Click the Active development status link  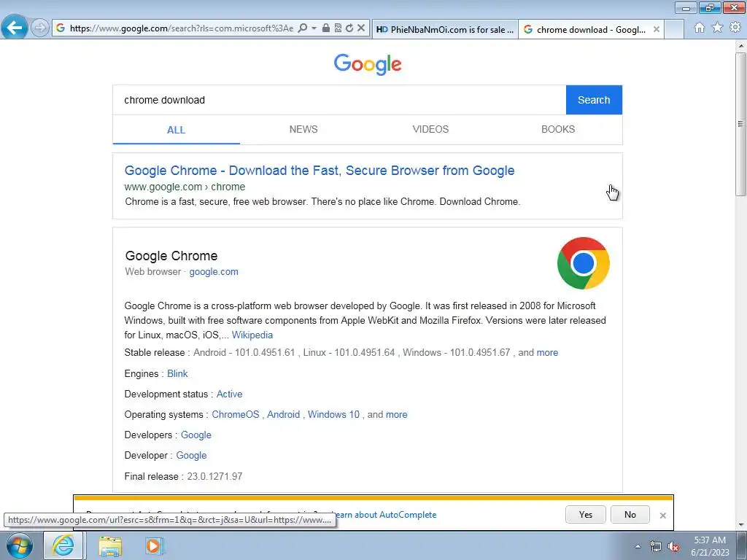click(x=229, y=394)
